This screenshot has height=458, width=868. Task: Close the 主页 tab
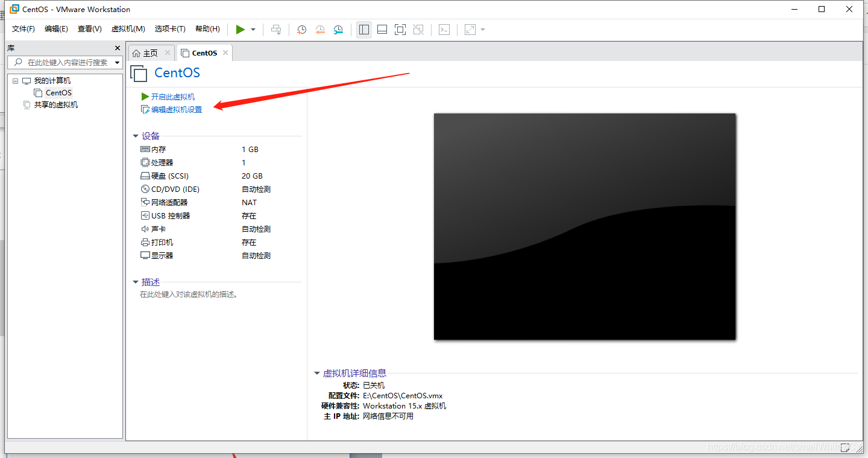(x=168, y=52)
